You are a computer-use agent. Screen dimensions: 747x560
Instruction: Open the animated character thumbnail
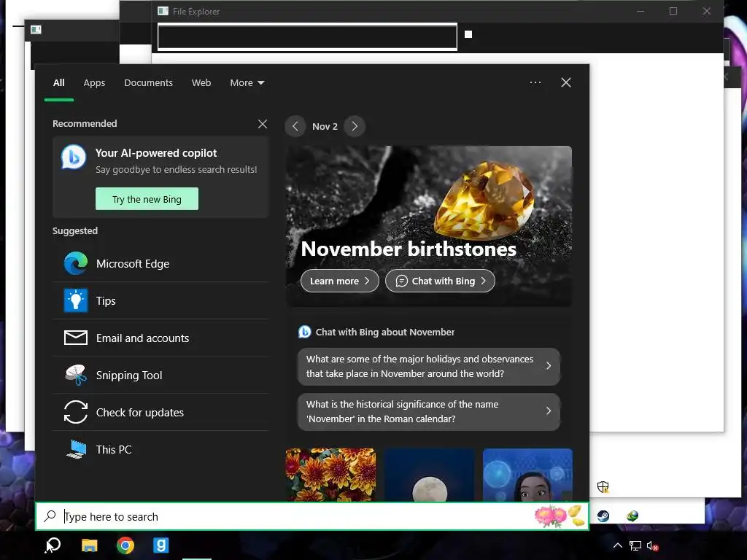coord(527,474)
